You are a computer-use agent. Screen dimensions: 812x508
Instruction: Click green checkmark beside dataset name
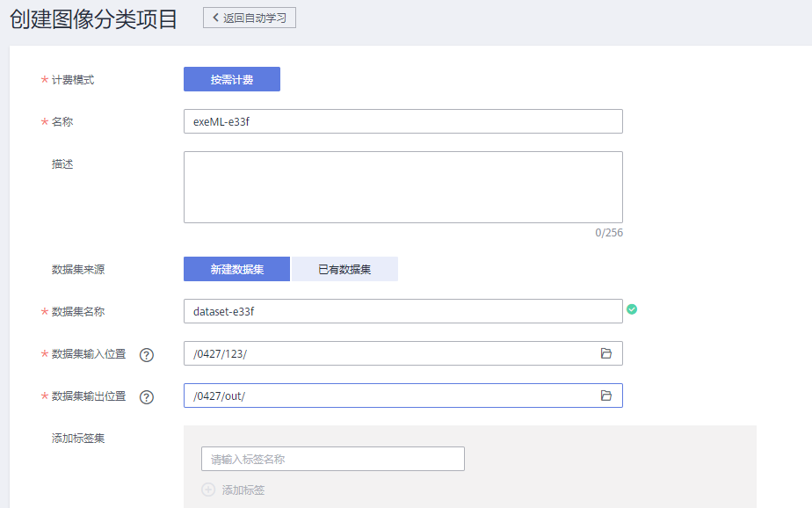click(x=632, y=308)
